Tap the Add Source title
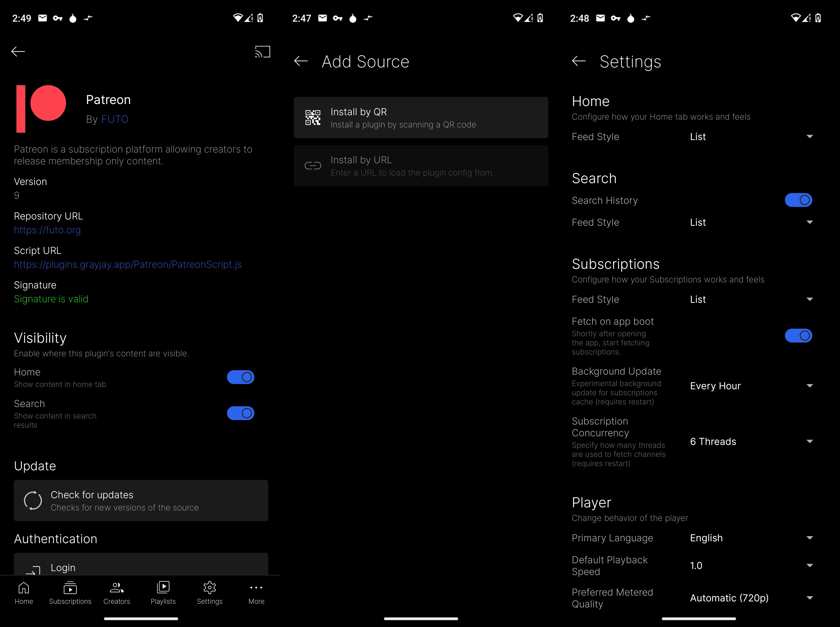Screen dimensions: 840x627 coord(365,61)
